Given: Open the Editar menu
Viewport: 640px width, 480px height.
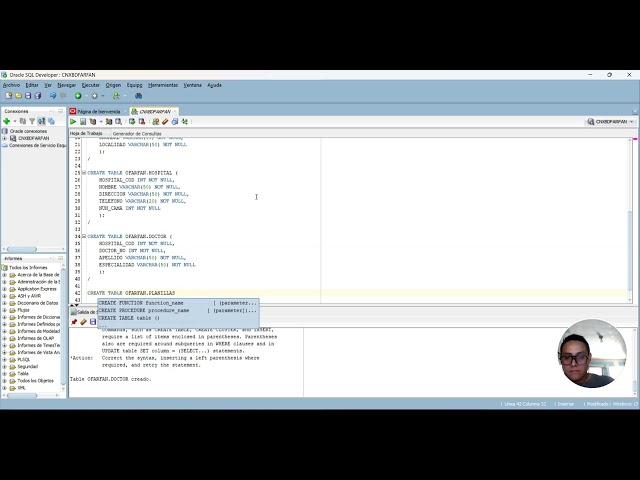Looking at the screenshot, I should click(x=32, y=85).
